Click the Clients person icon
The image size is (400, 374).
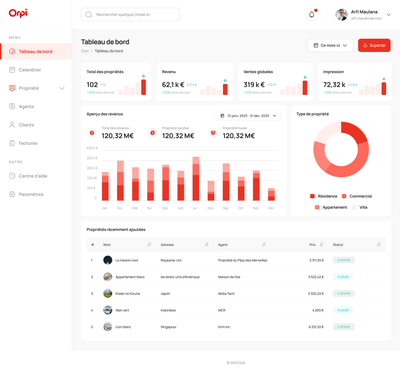pyautogui.click(x=12, y=125)
